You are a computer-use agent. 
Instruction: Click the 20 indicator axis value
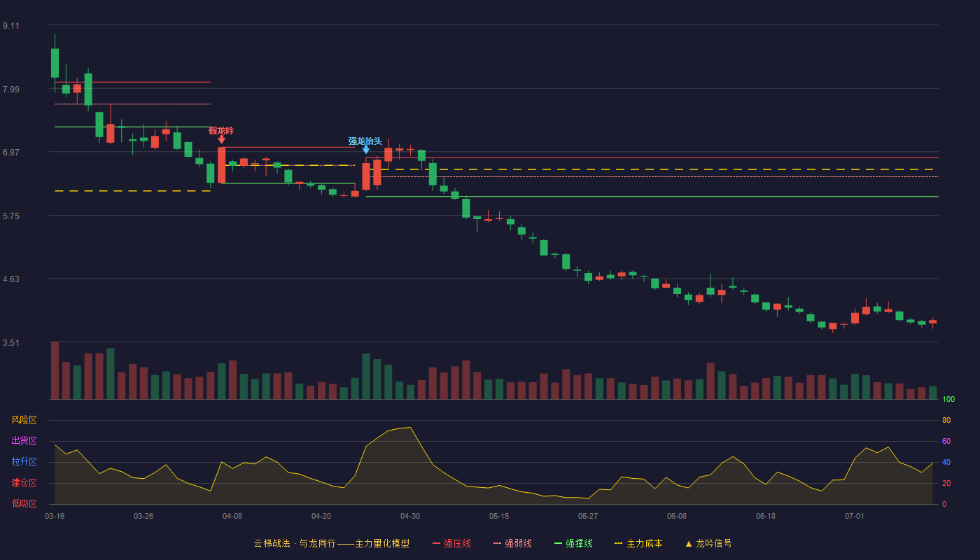tap(946, 483)
